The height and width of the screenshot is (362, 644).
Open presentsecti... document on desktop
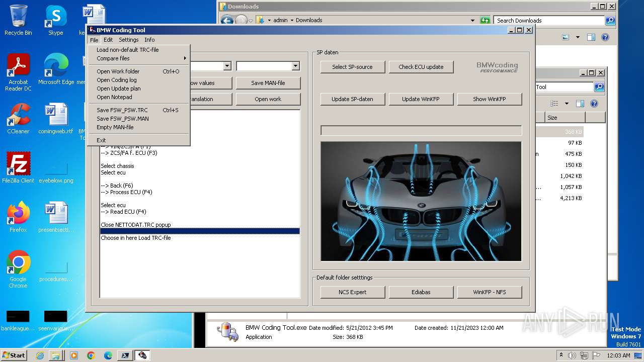click(56, 217)
